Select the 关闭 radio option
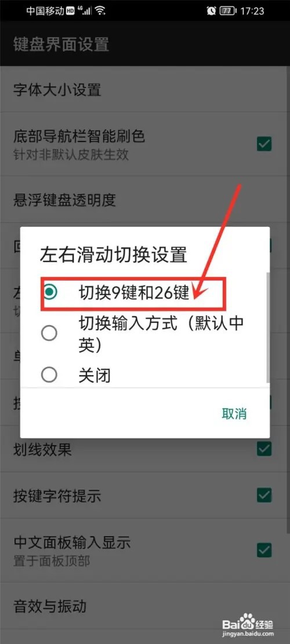 (50, 374)
